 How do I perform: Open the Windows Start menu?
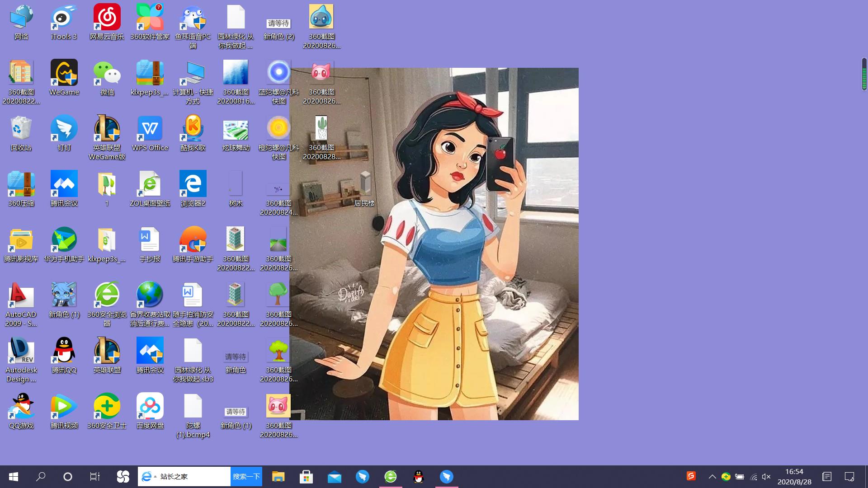[x=14, y=477]
